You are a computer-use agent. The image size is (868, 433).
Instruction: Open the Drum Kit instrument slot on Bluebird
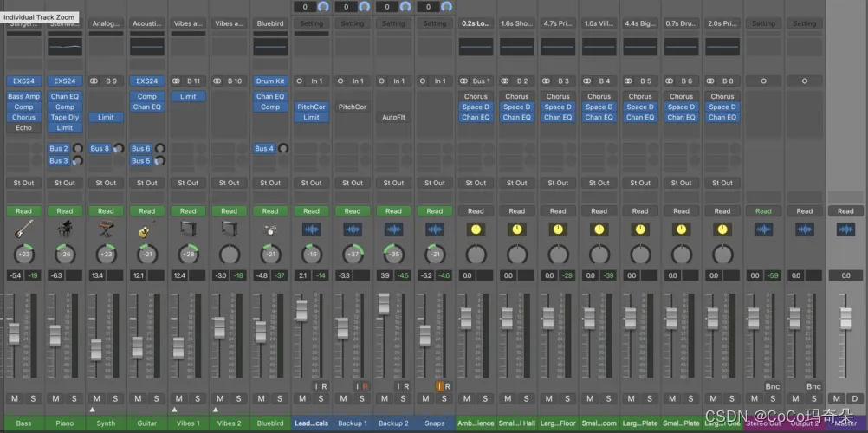point(270,81)
